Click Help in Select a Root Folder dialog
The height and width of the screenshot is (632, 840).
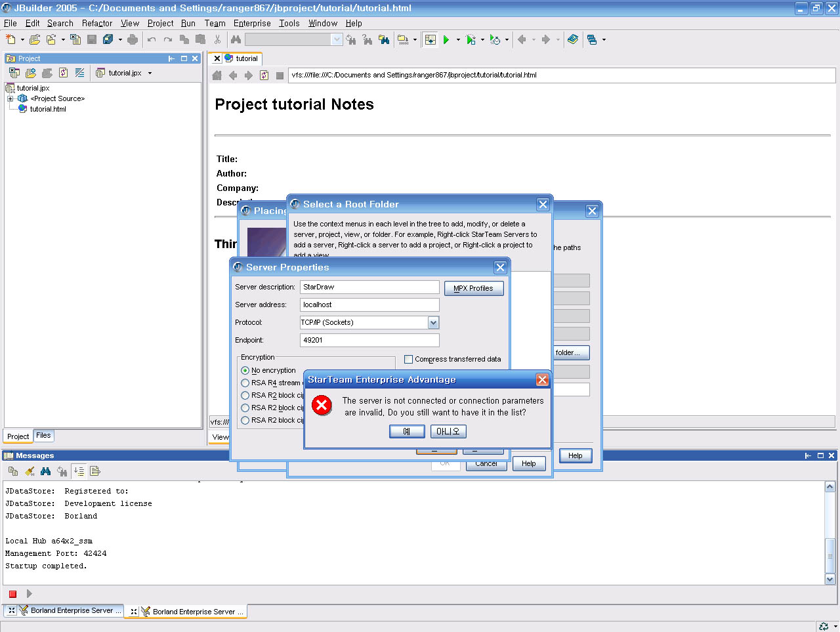(529, 463)
